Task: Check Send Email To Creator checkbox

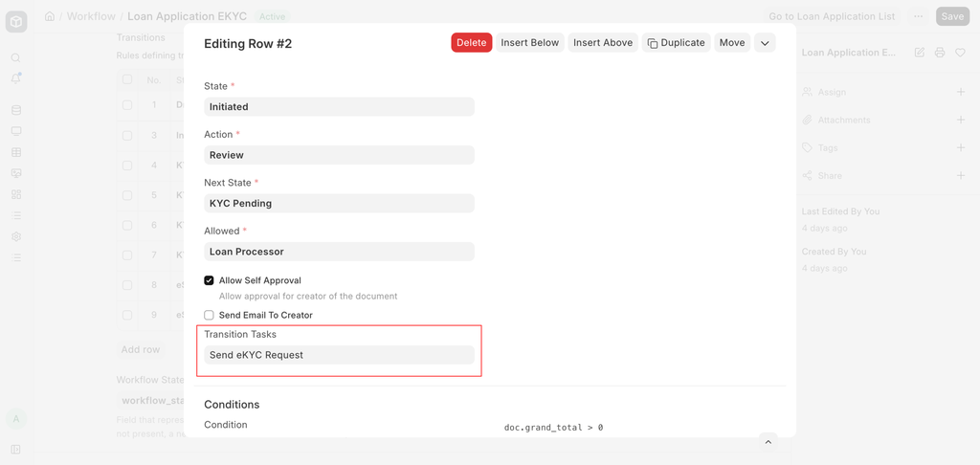Action: pos(210,315)
